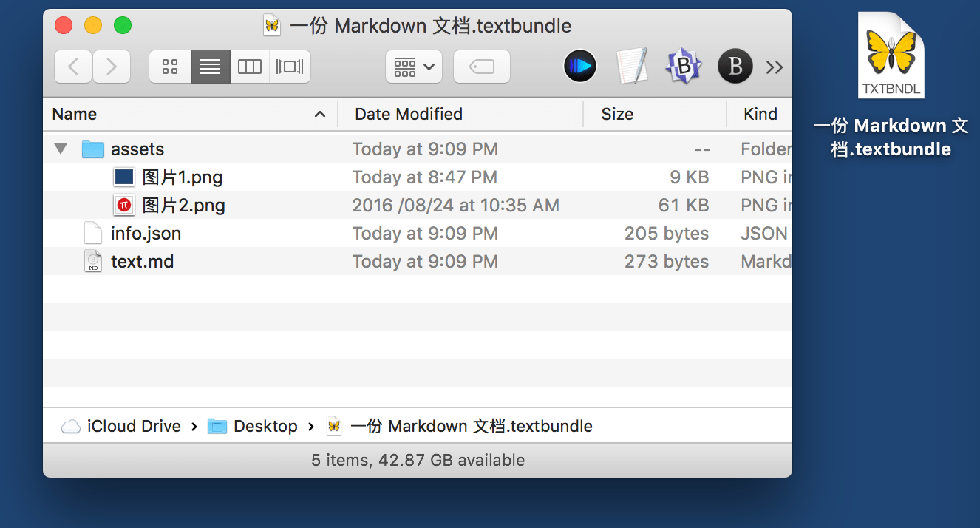Select the 图片2.png file icon
The height and width of the screenshot is (528, 980).
(x=124, y=206)
